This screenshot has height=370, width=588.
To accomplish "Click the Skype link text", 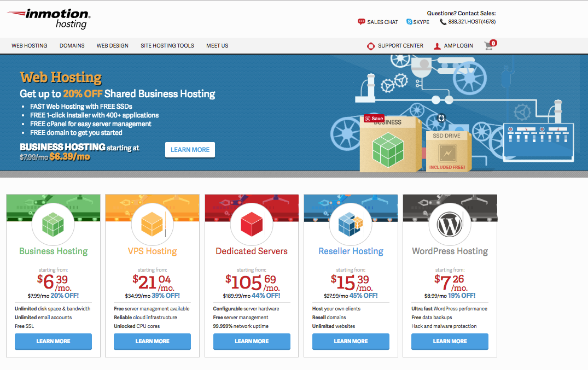I will pos(421,22).
